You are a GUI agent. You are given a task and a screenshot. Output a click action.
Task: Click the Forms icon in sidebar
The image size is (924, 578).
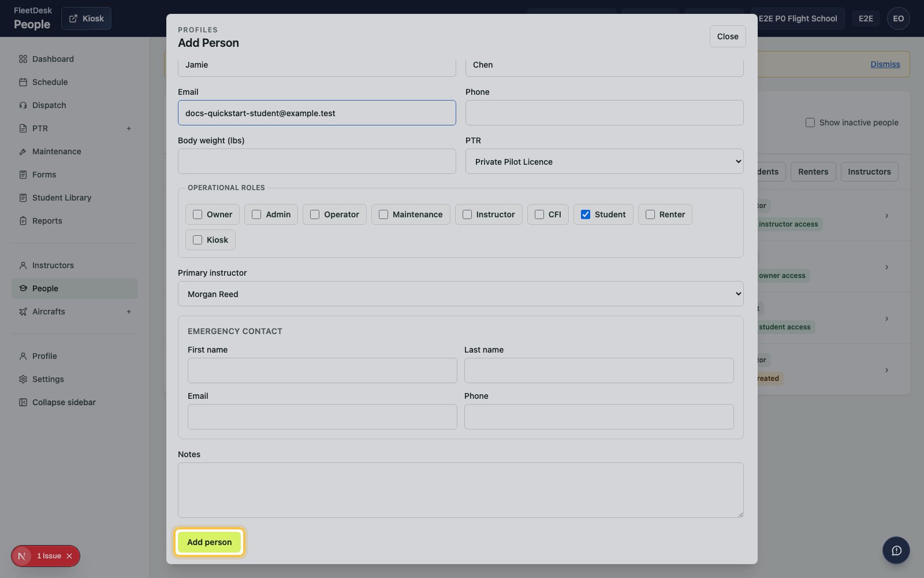pyautogui.click(x=23, y=175)
